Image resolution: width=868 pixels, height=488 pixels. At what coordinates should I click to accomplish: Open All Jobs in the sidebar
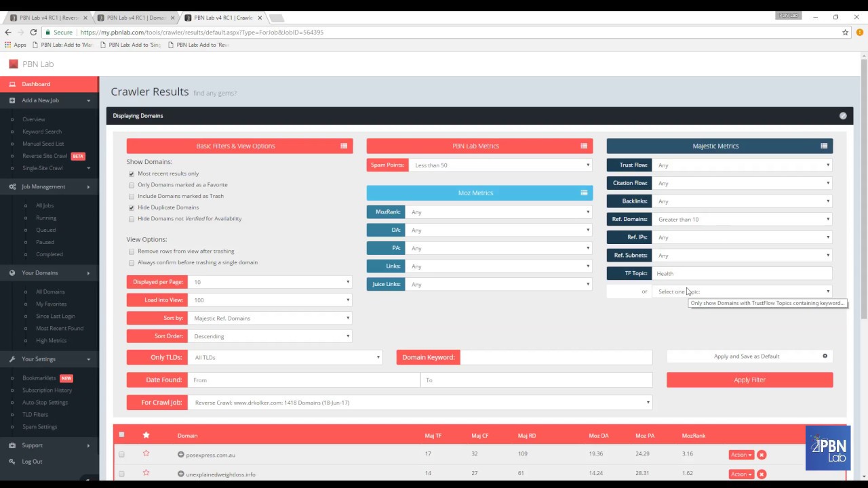45,205
